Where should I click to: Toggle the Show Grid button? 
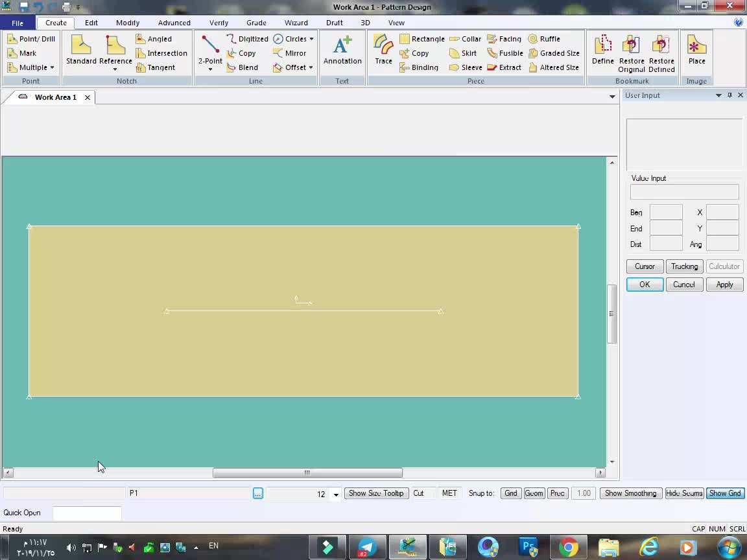(x=724, y=493)
